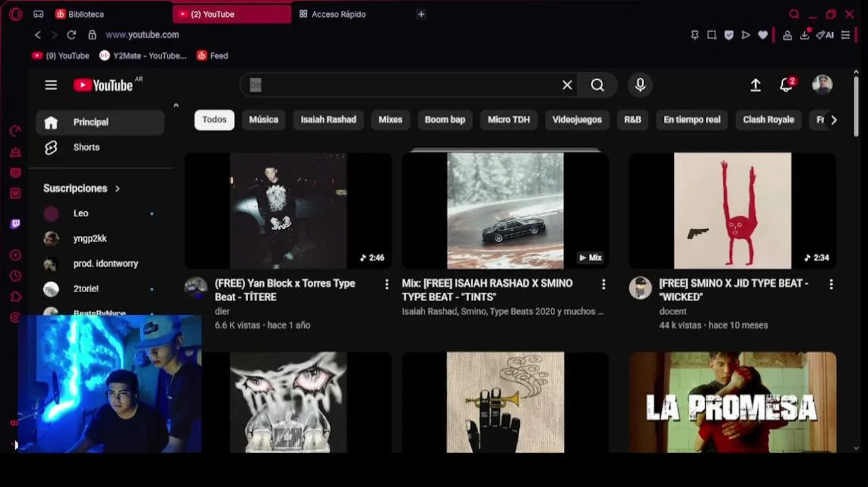Screen dimensions: 868x487
Task: Open the snowy car TINTS mix thumbnail
Action: tap(505, 210)
